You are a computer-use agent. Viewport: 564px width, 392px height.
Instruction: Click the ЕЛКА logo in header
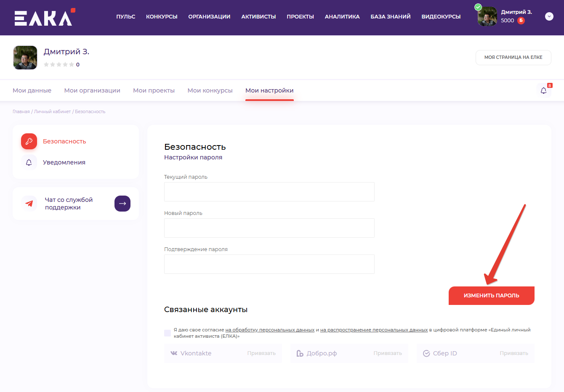(44, 17)
